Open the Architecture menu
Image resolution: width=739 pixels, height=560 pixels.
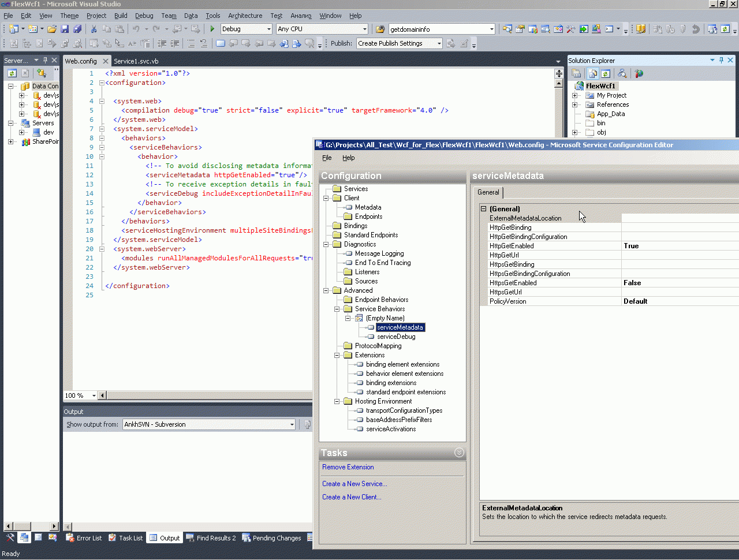click(245, 16)
